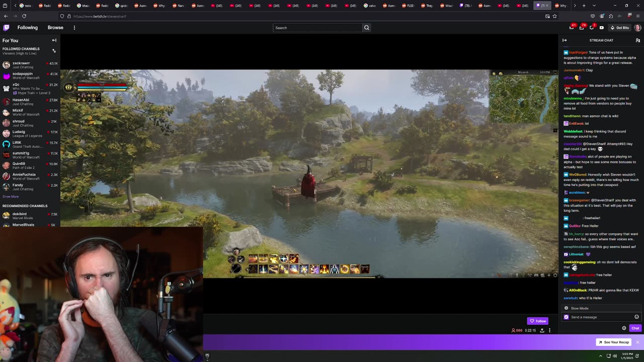Switch to the tesla Google tab
The width and height of the screenshot is (644, 362).
pos(26,6)
